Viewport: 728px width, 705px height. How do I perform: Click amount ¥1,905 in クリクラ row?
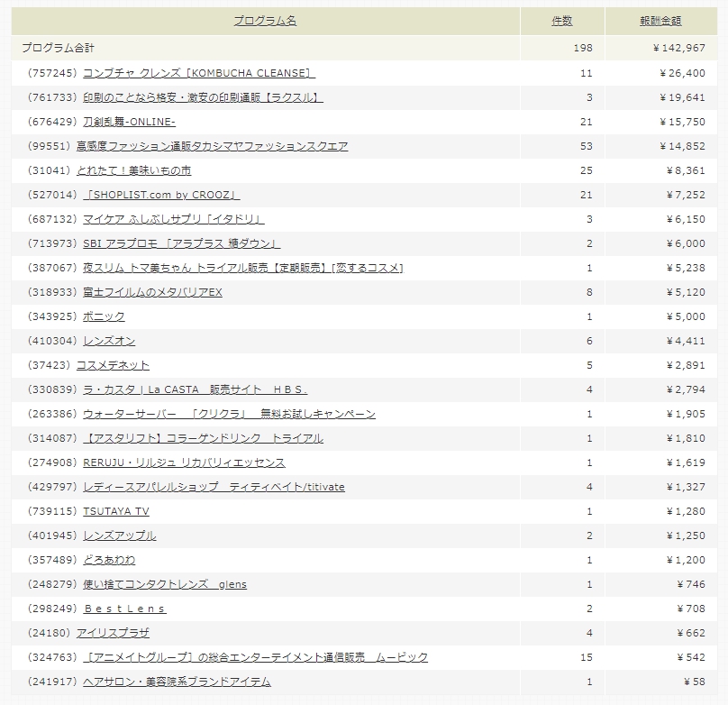point(686,414)
